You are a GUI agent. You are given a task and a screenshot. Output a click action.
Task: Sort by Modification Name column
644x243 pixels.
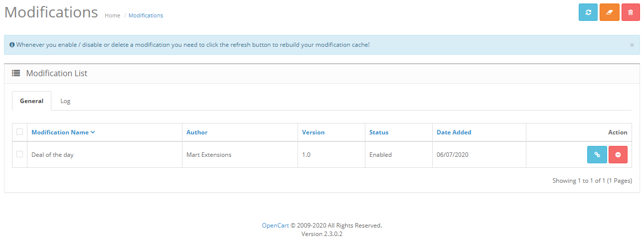pos(63,132)
